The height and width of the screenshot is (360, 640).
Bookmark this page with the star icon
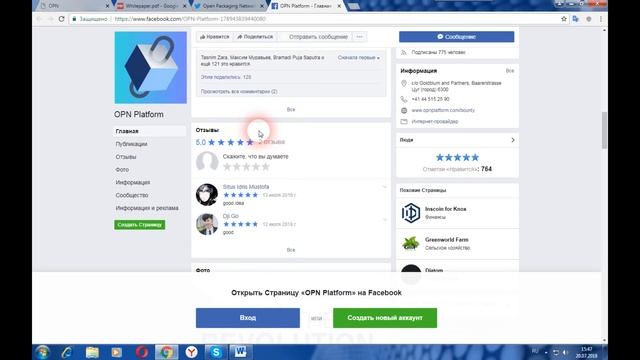564,19
